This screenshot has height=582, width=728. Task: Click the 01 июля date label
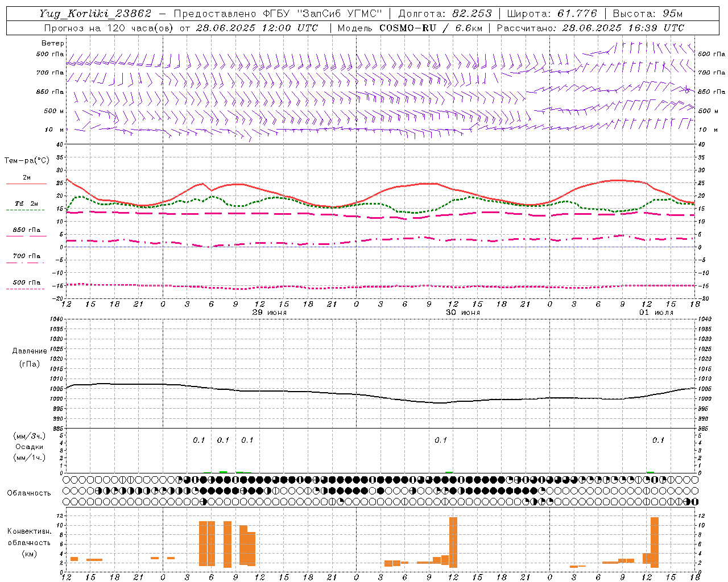pos(656,313)
